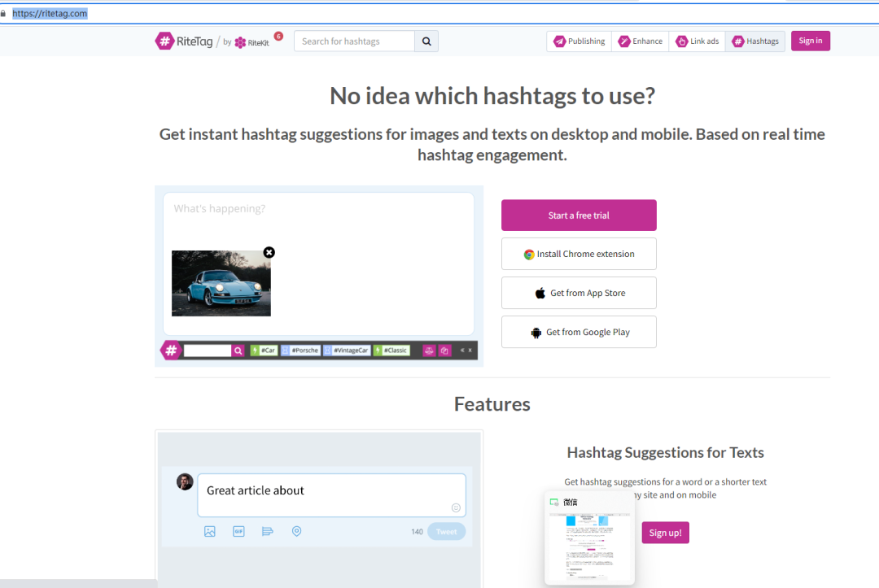Select the #Porsche hashtag suggestion
This screenshot has height=588, width=879.
(300, 351)
